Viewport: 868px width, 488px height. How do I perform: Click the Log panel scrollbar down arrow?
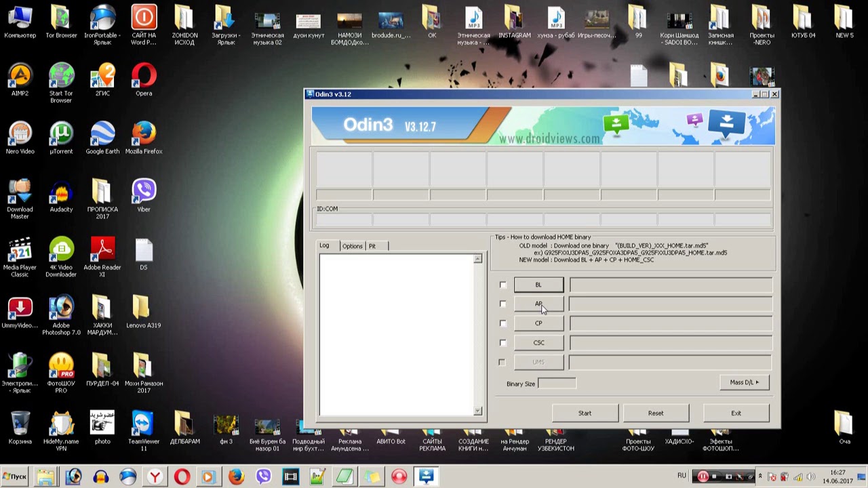coord(477,411)
